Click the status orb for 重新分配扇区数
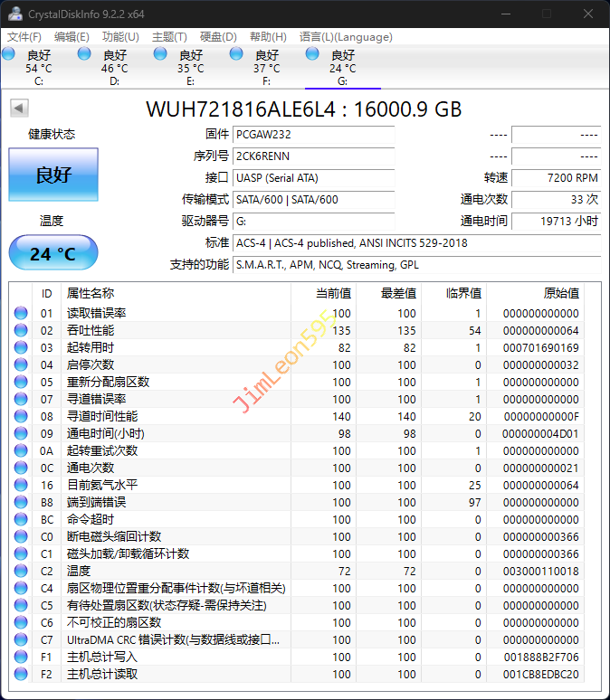Image resolution: width=610 pixels, height=700 pixels. (21, 382)
